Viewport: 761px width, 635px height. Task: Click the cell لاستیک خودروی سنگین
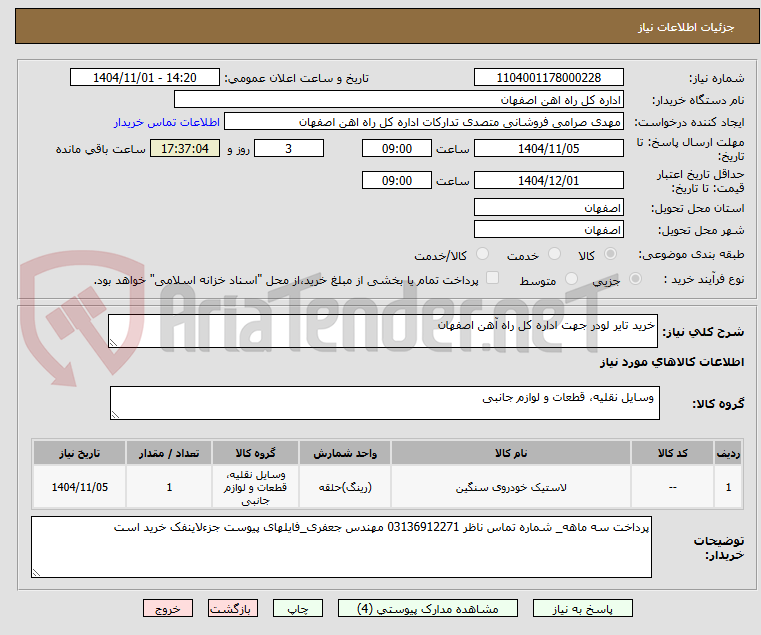pyautogui.click(x=511, y=487)
